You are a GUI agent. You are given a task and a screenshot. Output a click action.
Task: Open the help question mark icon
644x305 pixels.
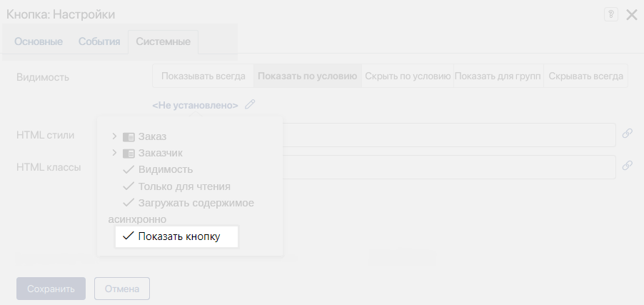(x=610, y=14)
